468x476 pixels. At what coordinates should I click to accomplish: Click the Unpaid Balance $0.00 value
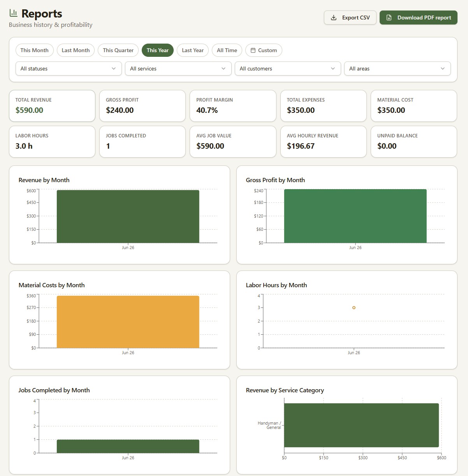[387, 146]
